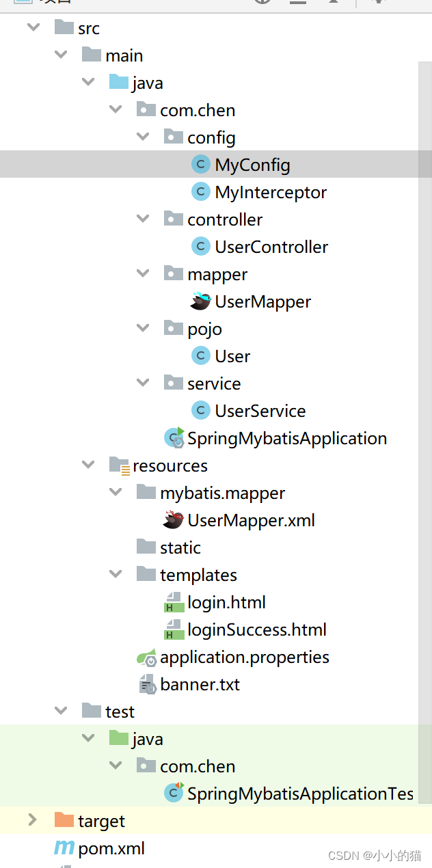Click the HTML file icon beside login.html

[x=174, y=601]
